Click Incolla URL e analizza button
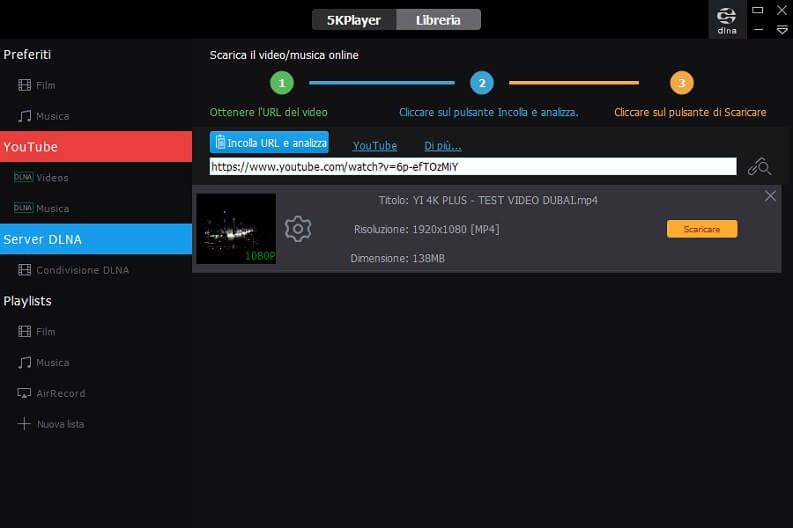The height and width of the screenshot is (528, 793). tap(269, 143)
